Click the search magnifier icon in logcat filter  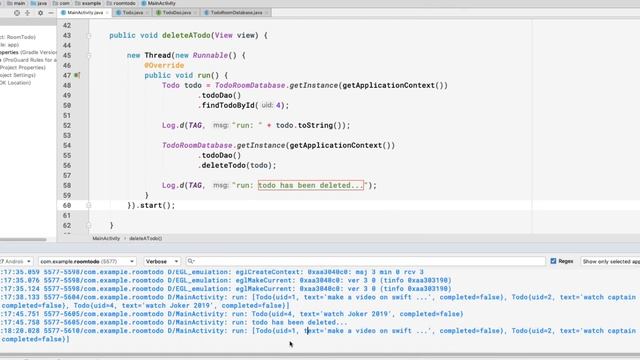point(191,261)
